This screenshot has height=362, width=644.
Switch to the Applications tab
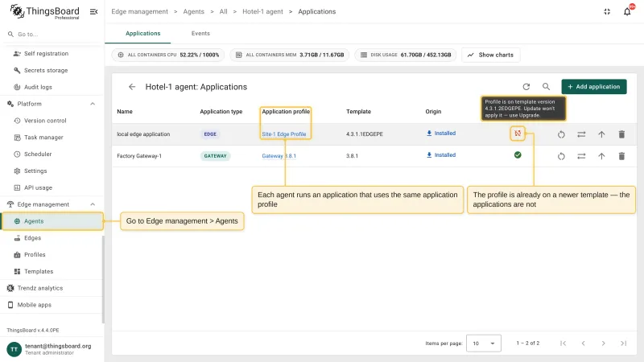click(x=143, y=33)
